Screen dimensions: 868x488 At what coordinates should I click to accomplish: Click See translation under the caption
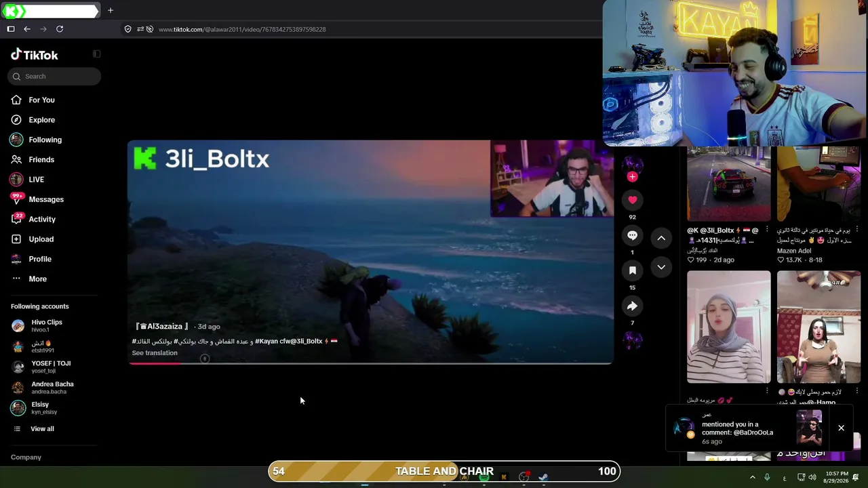pyautogui.click(x=155, y=353)
